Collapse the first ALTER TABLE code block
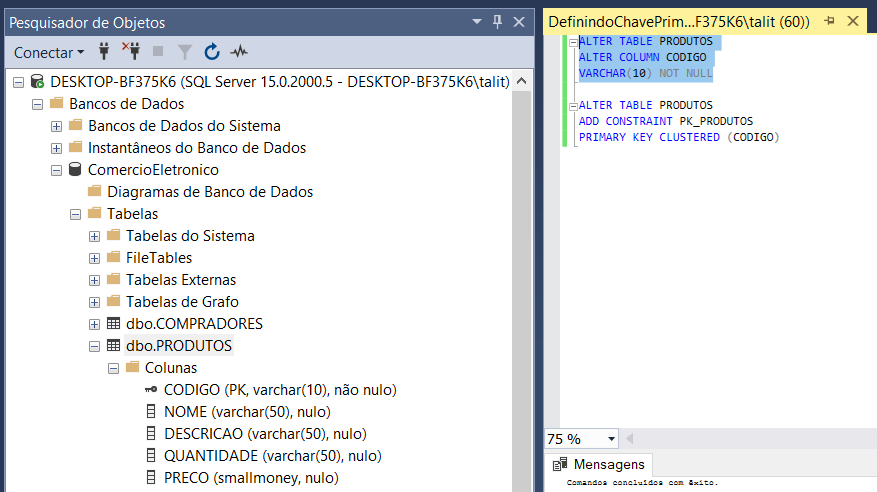 pyautogui.click(x=573, y=42)
